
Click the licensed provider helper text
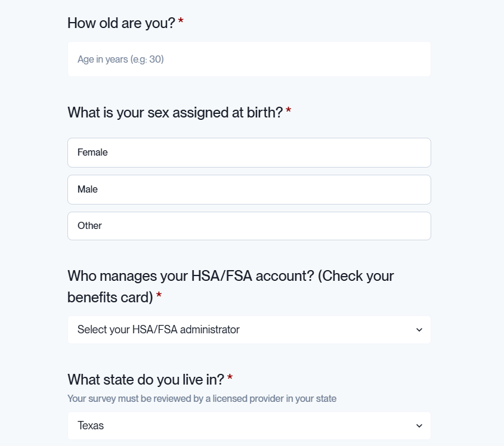coord(202,398)
